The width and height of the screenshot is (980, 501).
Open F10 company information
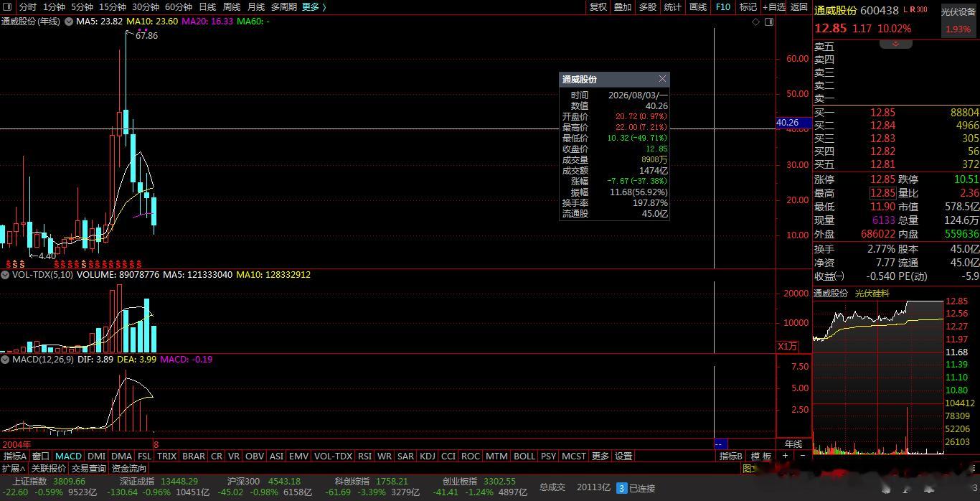click(x=722, y=6)
